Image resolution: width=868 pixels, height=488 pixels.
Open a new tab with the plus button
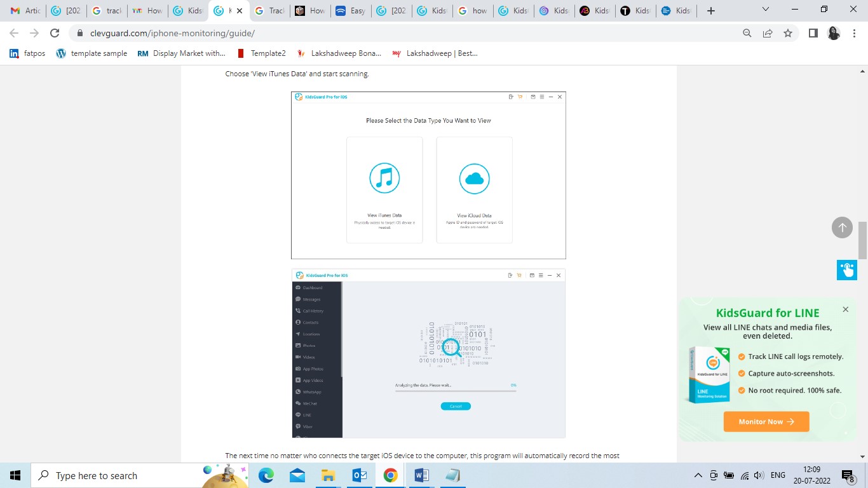point(711,11)
